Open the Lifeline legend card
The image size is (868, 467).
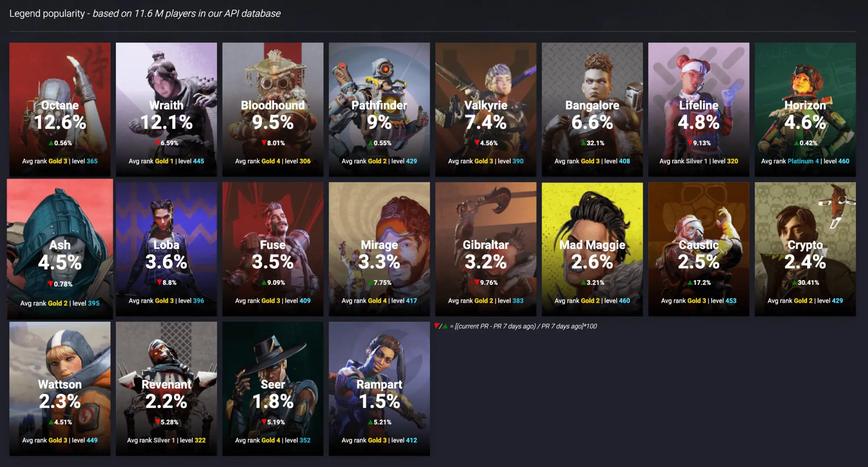click(x=699, y=109)
